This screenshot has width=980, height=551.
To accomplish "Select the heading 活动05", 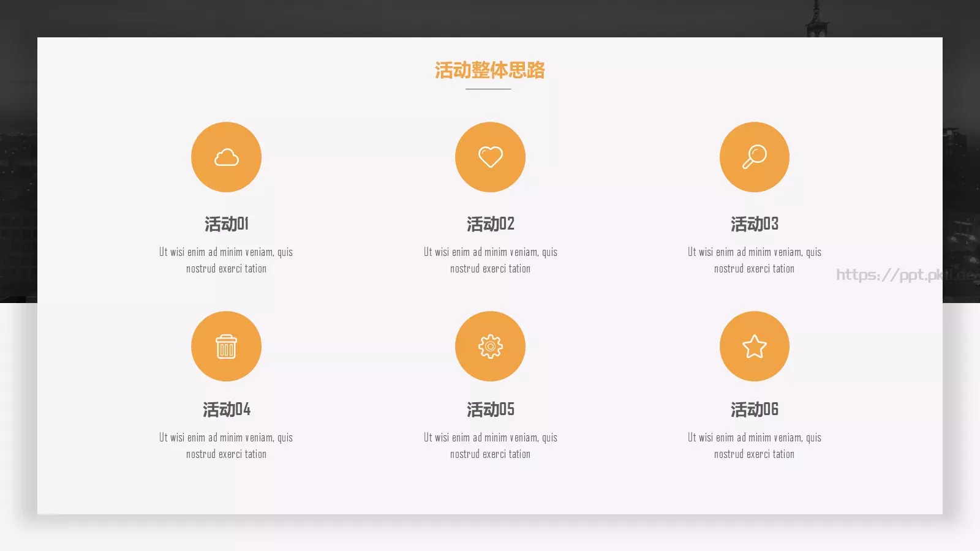I will [490, 410].
